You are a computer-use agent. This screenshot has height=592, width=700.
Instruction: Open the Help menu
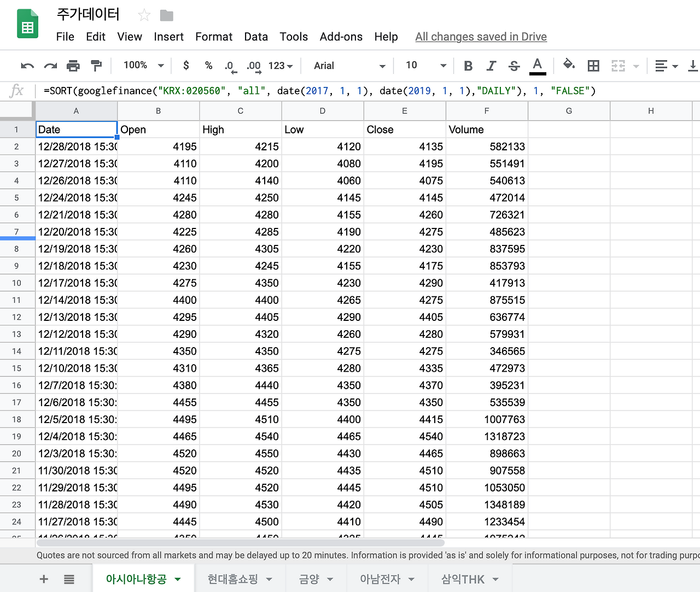(386, 37)
